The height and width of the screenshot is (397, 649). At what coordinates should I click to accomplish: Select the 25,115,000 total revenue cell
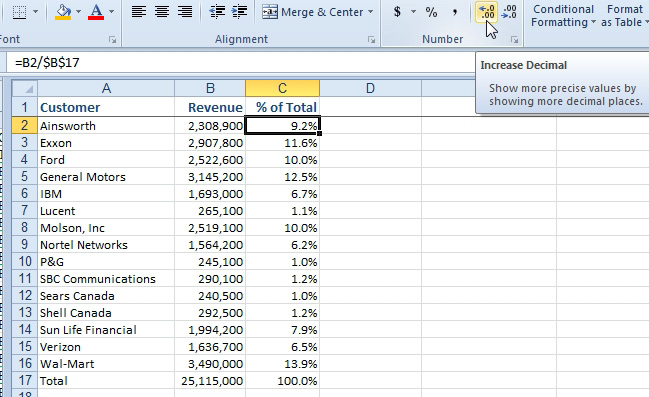(x=210, y=380)
